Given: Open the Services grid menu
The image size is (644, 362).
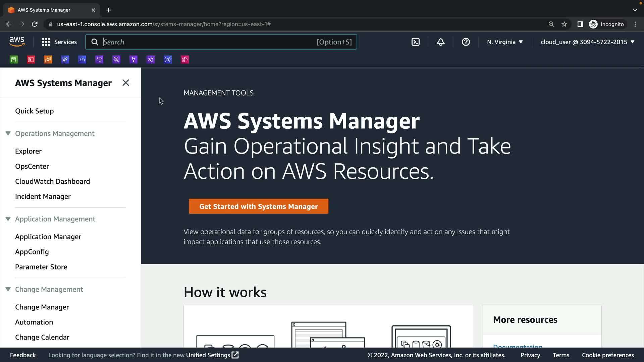Looking at the screenshot, I should (59, 42).
